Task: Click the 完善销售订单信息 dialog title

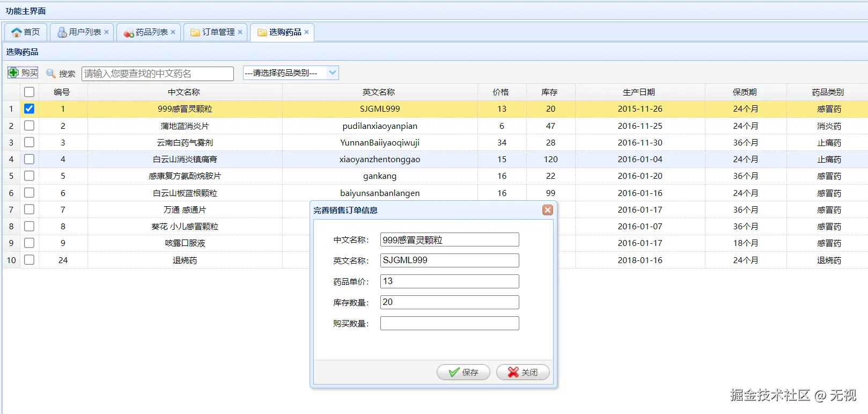Action: [x=345, y=210]
